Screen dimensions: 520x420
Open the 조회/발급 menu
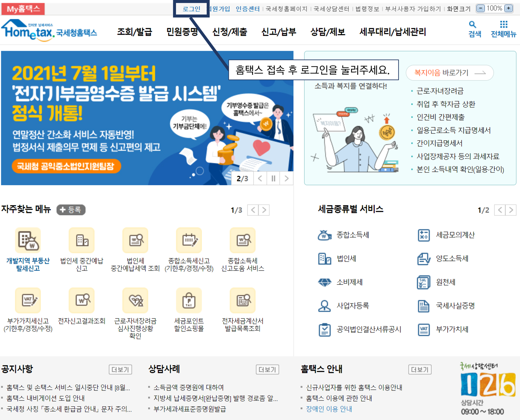coord(135,32)
